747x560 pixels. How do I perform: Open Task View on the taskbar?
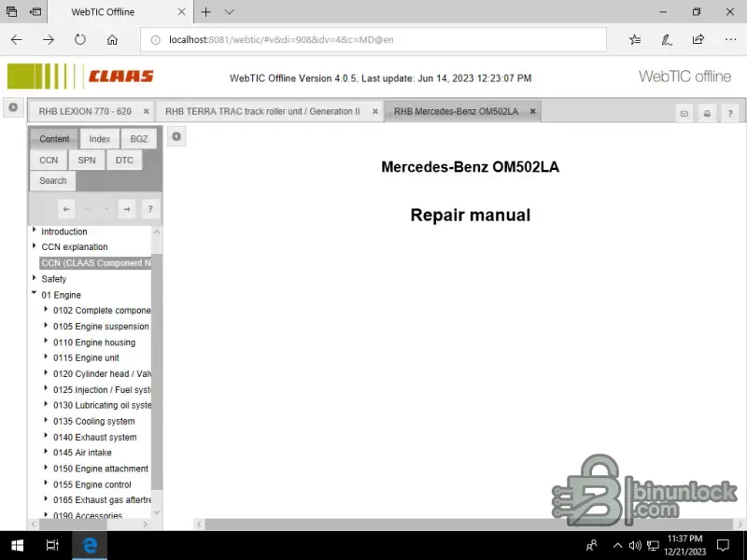coord(52,545)
